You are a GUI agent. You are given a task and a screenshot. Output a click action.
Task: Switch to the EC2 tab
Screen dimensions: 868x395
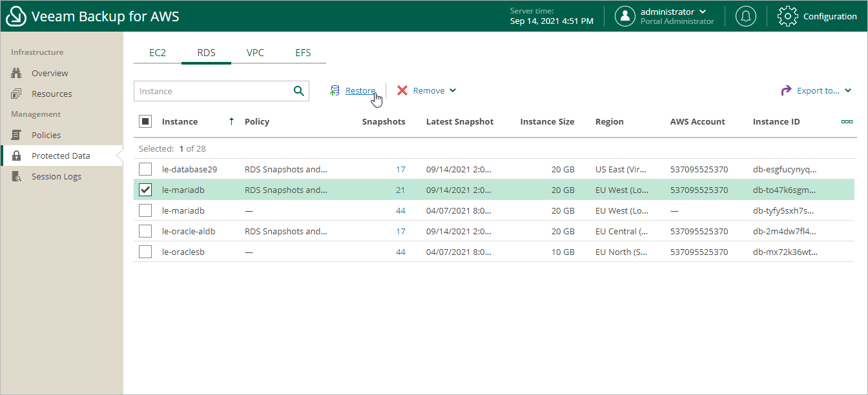point(158,53)
